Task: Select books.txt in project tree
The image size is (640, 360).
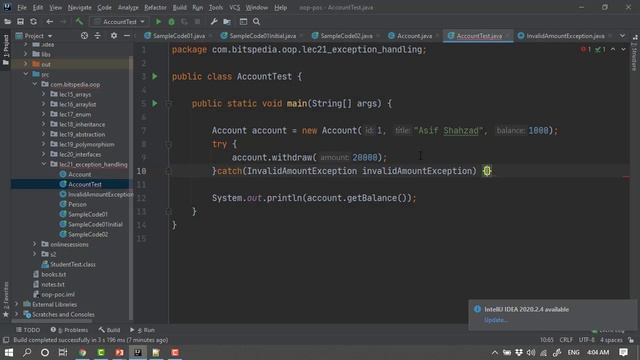Action: tap(53, 274)
